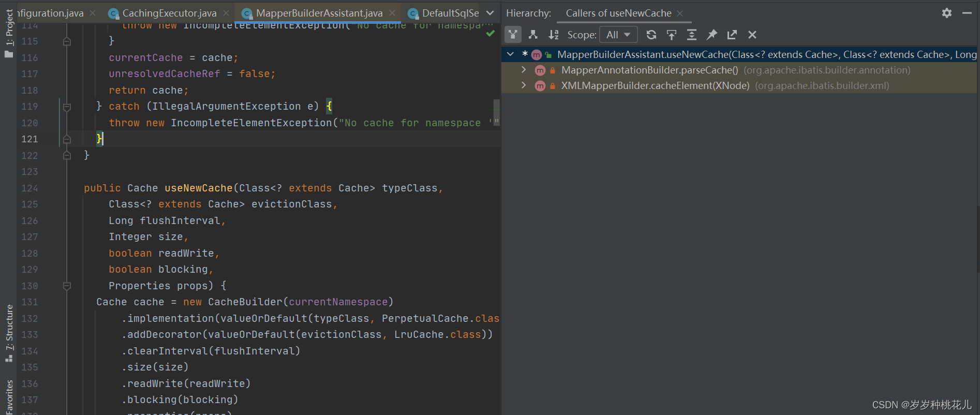Click LruCache on line 133
Screen dimensions: 980x415
[419, 334]
